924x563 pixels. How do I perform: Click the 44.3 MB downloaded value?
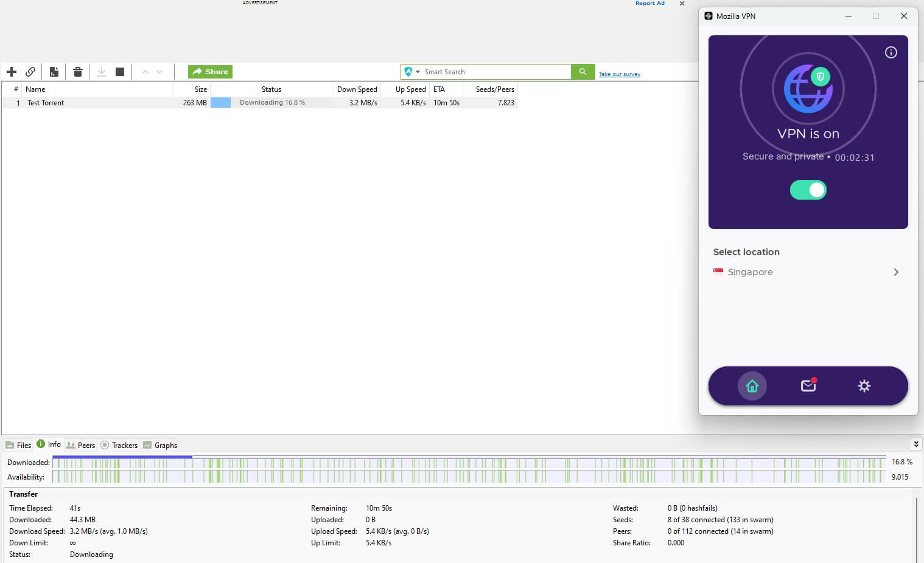click(x=83, y=520)
